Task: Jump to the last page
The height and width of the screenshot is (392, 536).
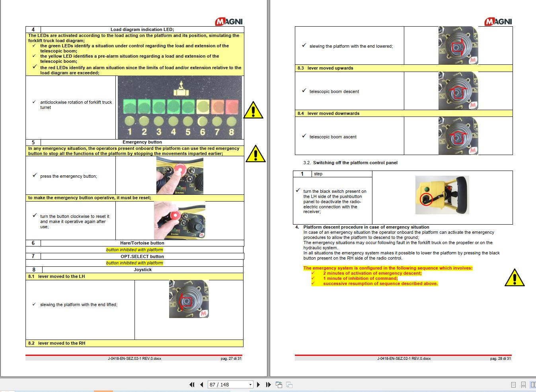Action: point(268,384)
